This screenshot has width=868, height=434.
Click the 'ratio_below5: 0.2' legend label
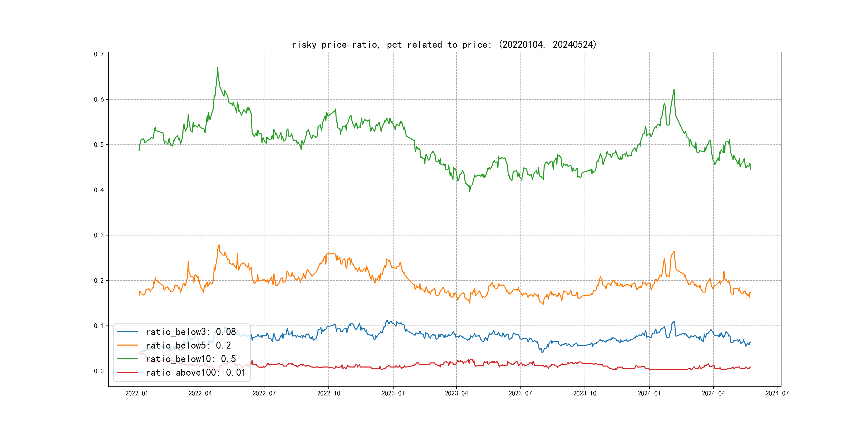click(x=188, y=345)
